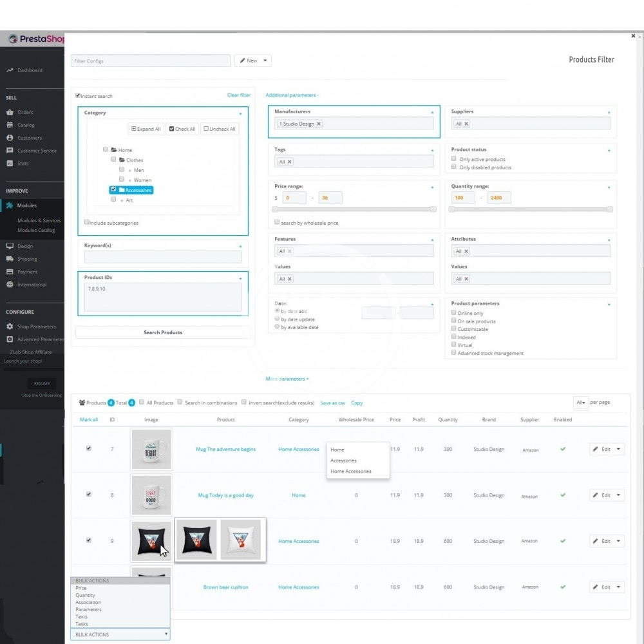644x644 pixels.
Task: Choose Quantity from bulk actions list
Action: click(x=85, y=595)
